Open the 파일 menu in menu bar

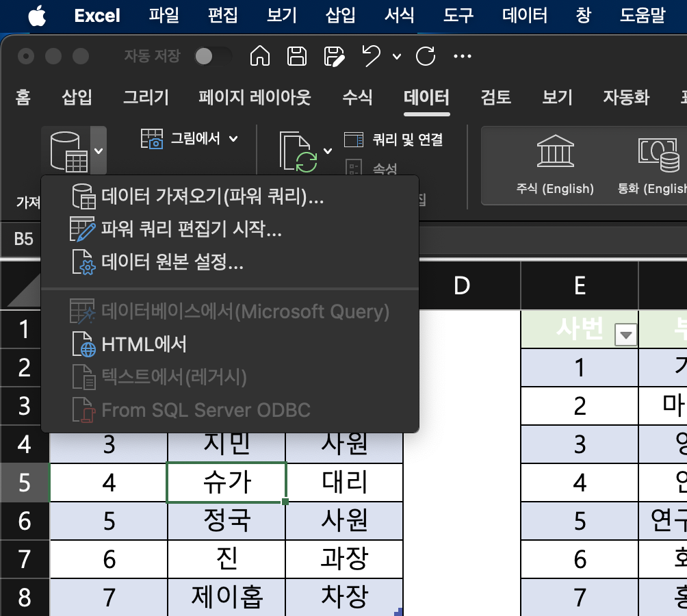pos(164,16)
